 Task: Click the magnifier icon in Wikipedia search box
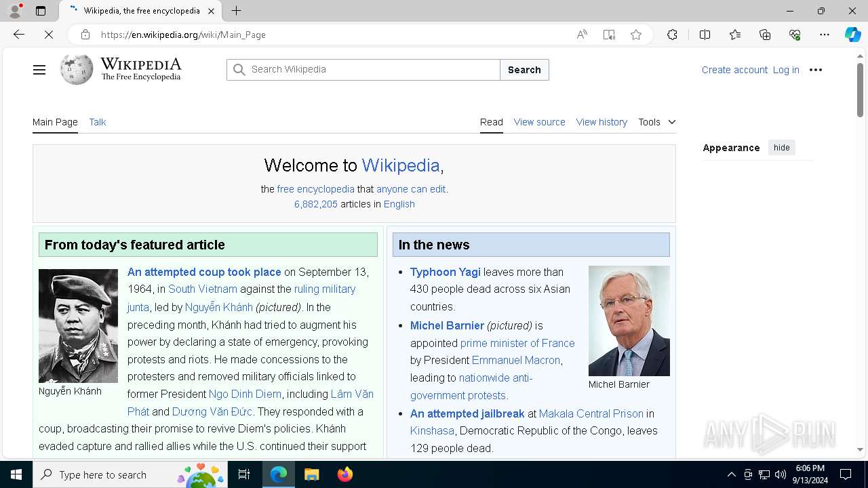tap(239, 70)
